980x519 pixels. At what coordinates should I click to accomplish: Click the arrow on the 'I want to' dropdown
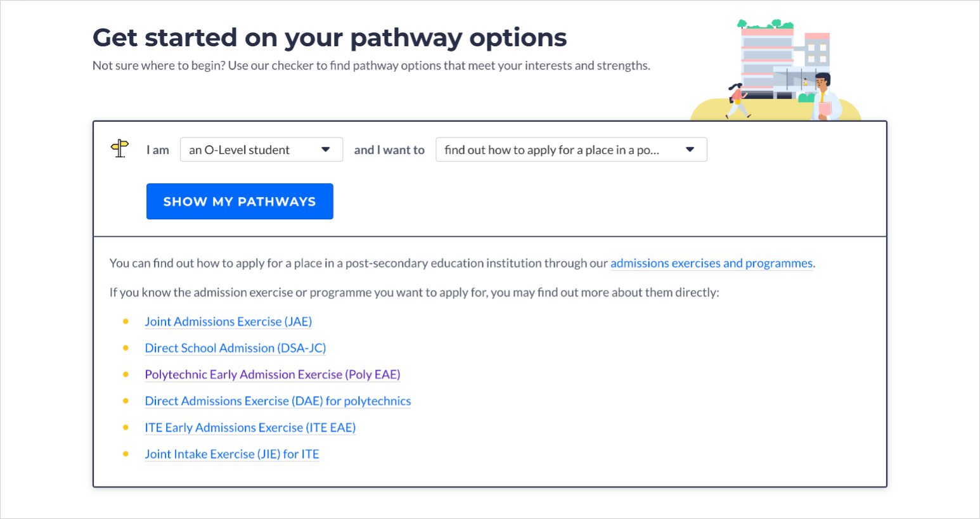(690, 150)
